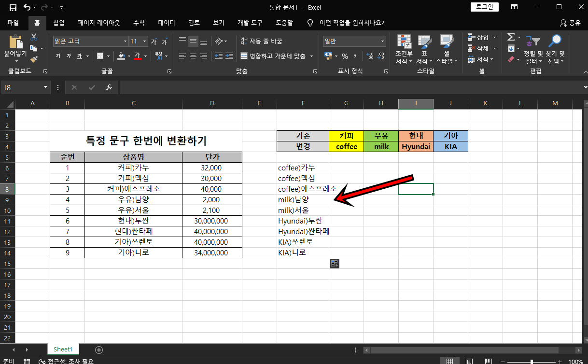Screen dimensions: 588x364
Task: Align text left
Action: [x=182, y=56]
